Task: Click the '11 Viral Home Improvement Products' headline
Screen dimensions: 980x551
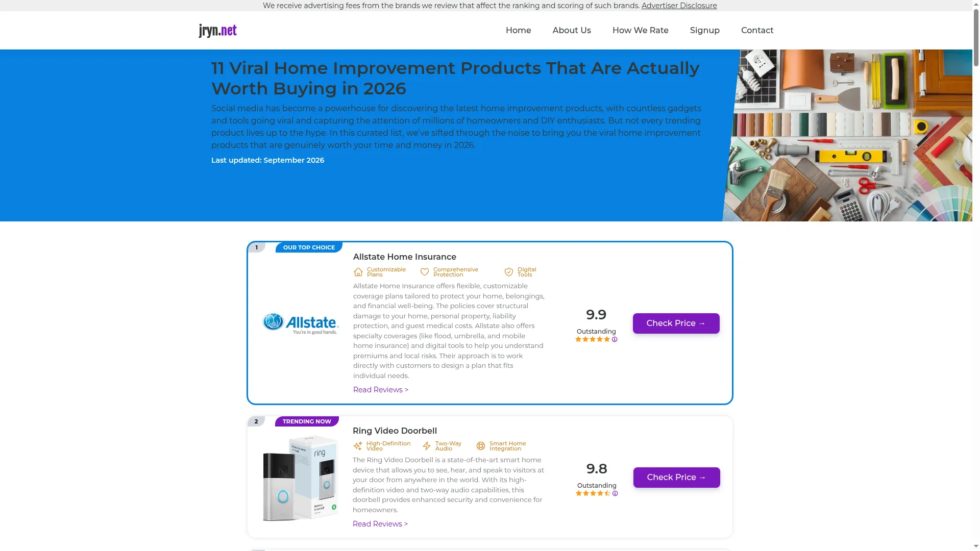Action: [x=455, y=78]
